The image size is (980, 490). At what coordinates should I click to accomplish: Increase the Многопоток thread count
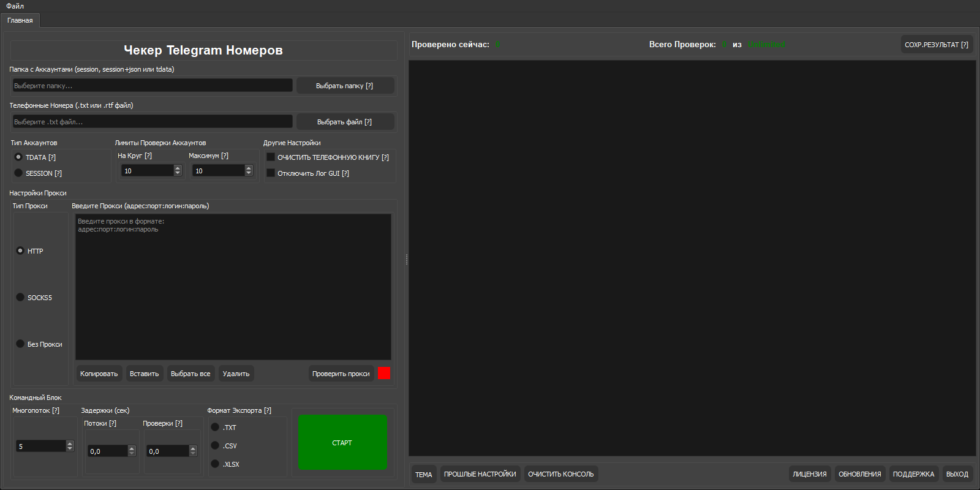pos(70,443)
